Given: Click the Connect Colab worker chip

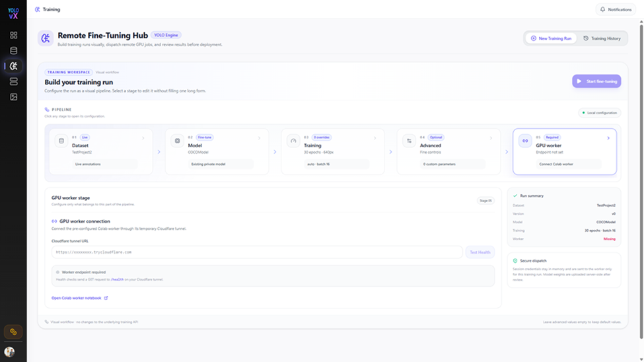Looking at the screenshot, I should 569,164.
